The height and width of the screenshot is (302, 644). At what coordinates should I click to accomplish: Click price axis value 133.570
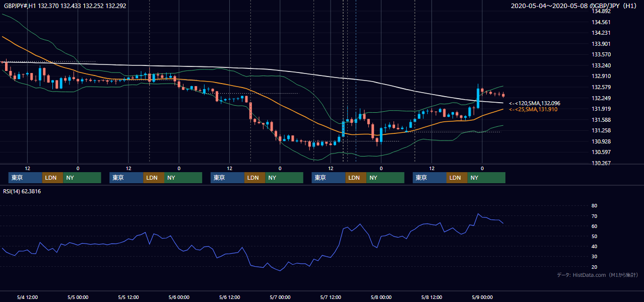point(601,54)
